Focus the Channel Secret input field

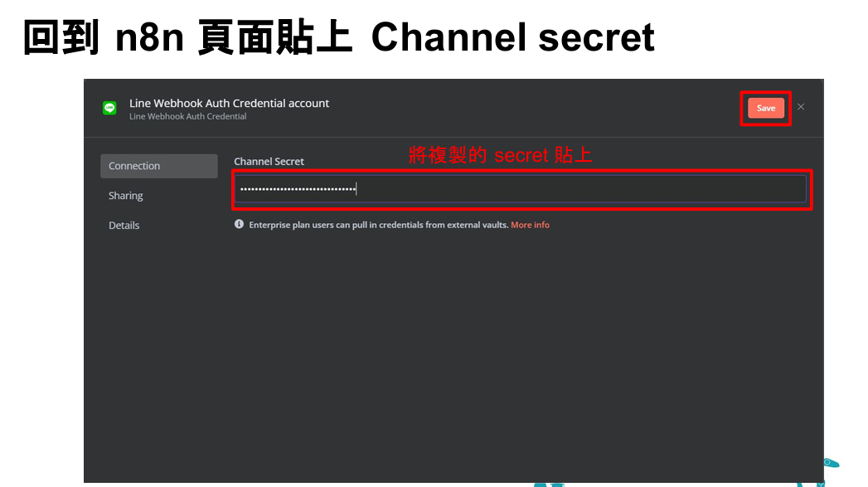pyautogui.click(x=521, y=189)
